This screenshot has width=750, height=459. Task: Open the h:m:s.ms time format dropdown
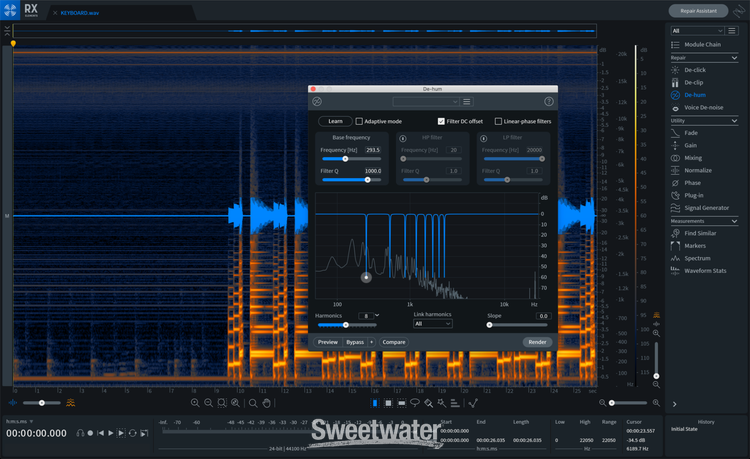(x=20, y=421)
